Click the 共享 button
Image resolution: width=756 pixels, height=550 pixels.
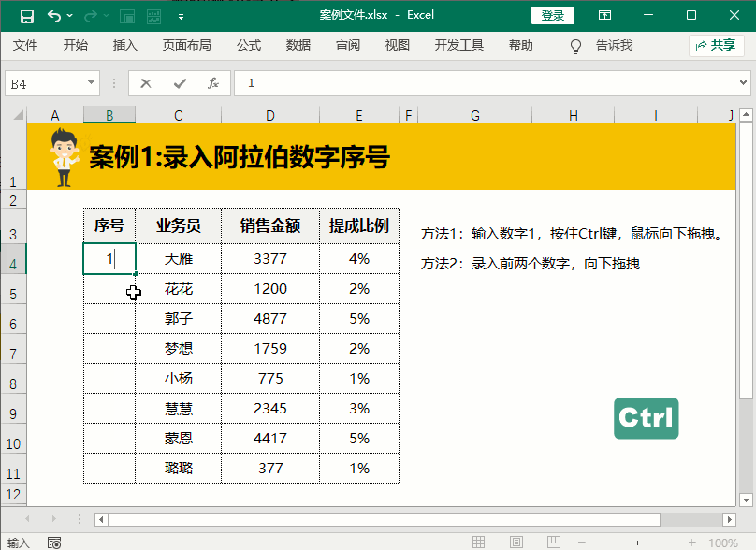(717, 44)
